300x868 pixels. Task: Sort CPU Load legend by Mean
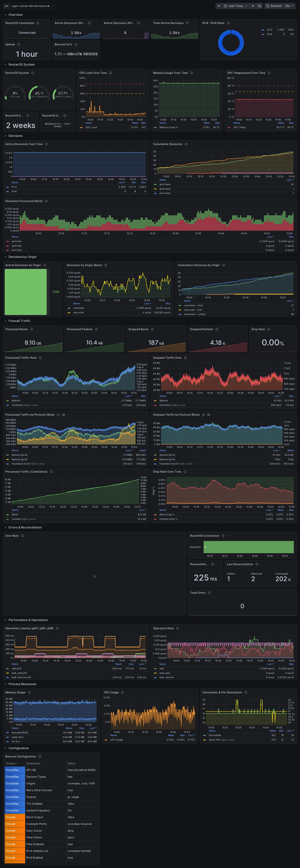pos(135,123)
